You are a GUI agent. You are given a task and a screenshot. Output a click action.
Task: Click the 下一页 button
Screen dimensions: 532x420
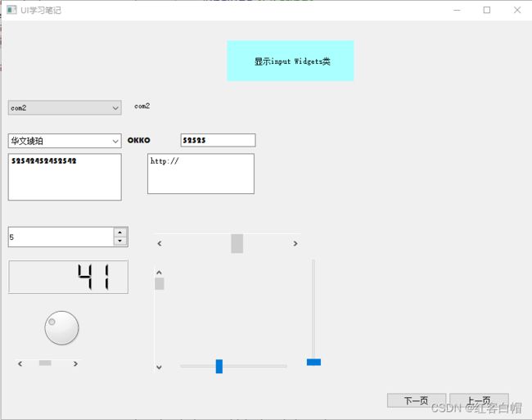click(417, 400)
